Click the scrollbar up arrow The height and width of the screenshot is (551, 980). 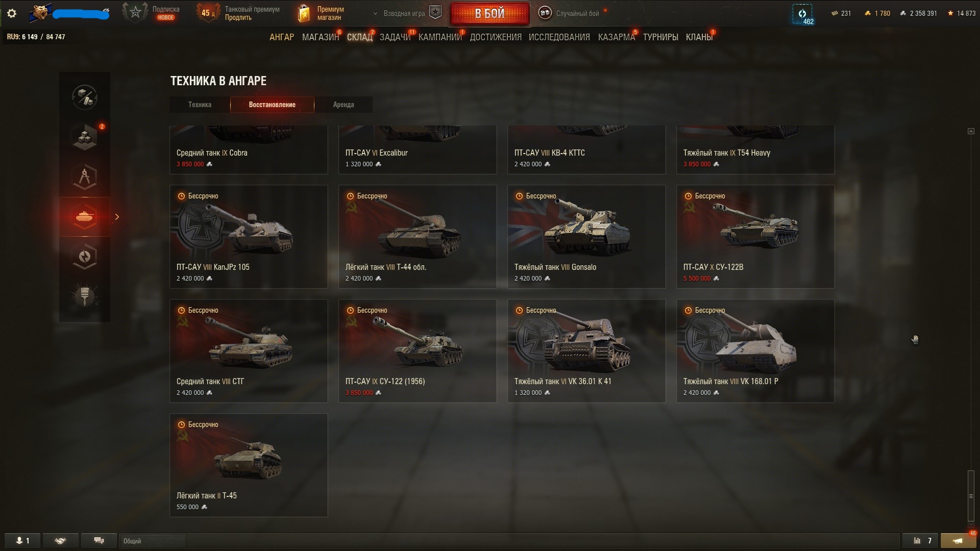pos(971,131)
